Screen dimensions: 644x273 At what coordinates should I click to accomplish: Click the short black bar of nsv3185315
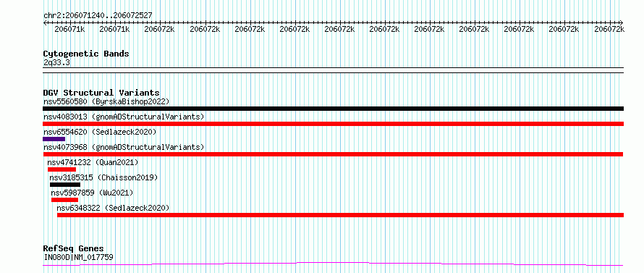pyautogui.click(x=65, y=185)
